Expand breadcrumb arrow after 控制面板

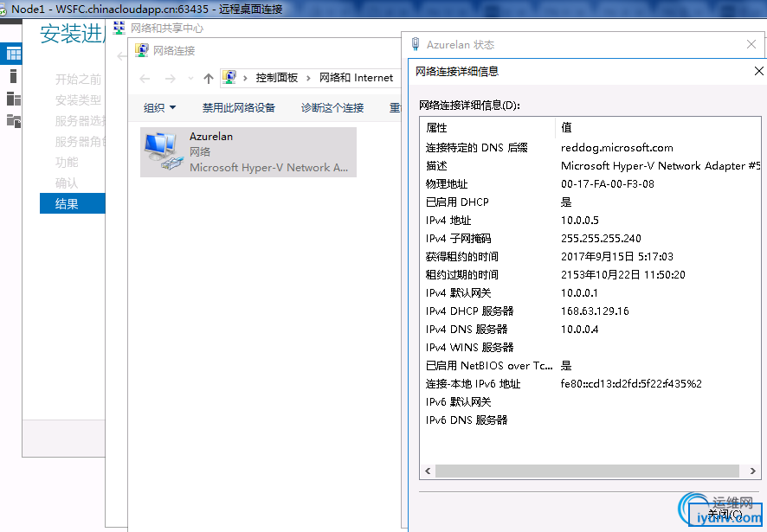[308, 78]
